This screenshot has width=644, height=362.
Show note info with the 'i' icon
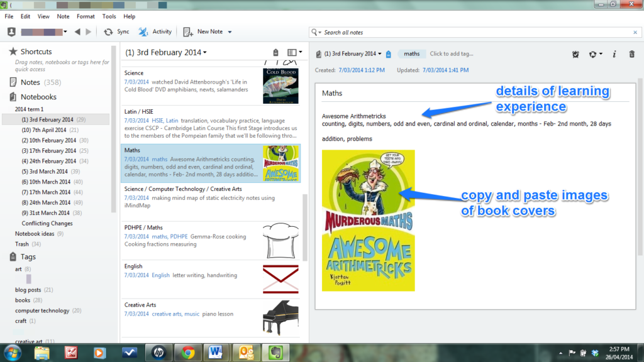click(x=614, y=55)
